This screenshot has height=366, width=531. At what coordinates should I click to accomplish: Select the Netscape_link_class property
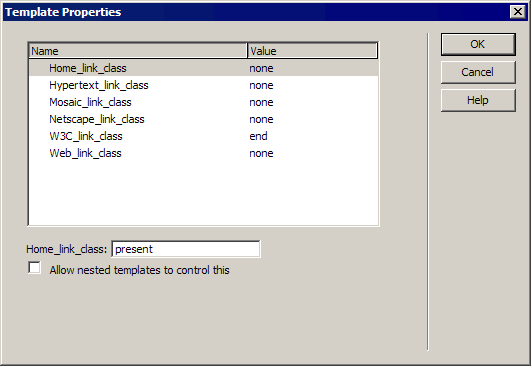click(204, 119)
